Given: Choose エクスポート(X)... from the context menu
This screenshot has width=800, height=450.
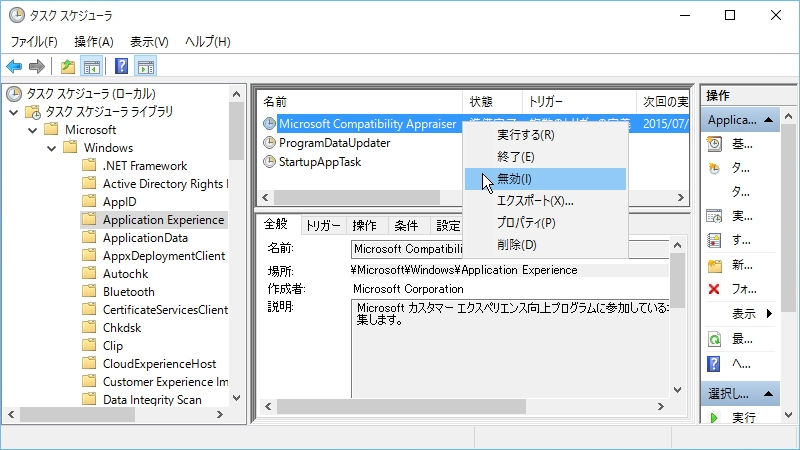Looking at the screenshot, I should click(x=545, y=201).
